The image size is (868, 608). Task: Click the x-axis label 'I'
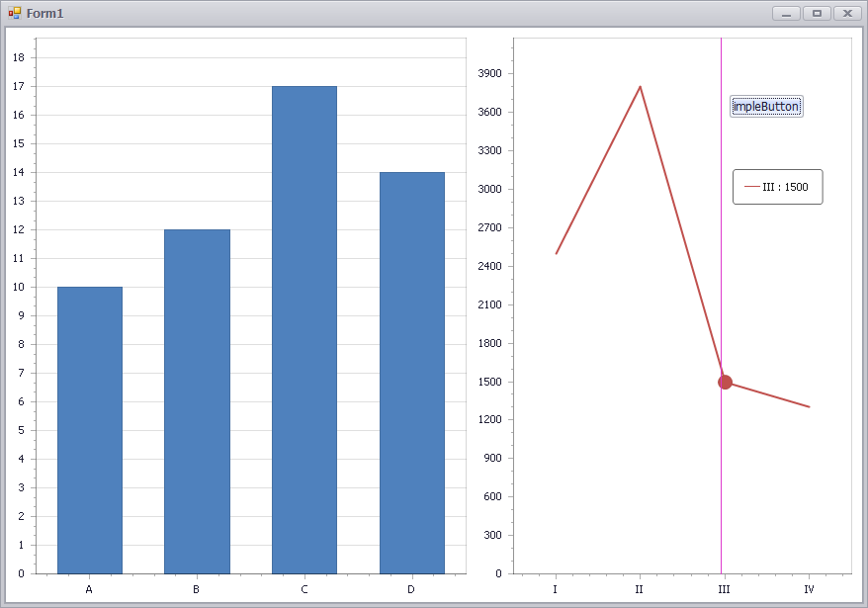coord(556,590)
